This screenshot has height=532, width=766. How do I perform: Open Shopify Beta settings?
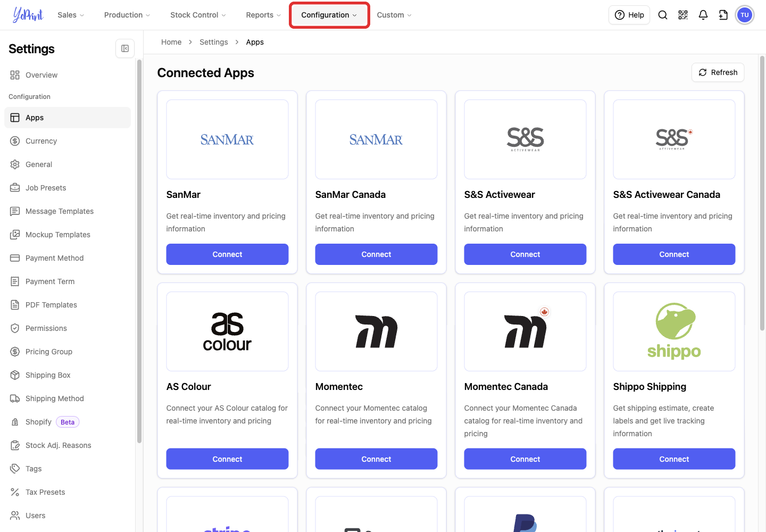[x=68, y=422]
